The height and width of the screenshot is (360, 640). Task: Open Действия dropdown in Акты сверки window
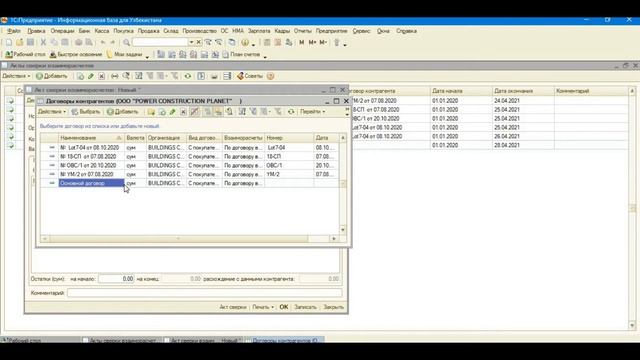(x=16, y=76)
